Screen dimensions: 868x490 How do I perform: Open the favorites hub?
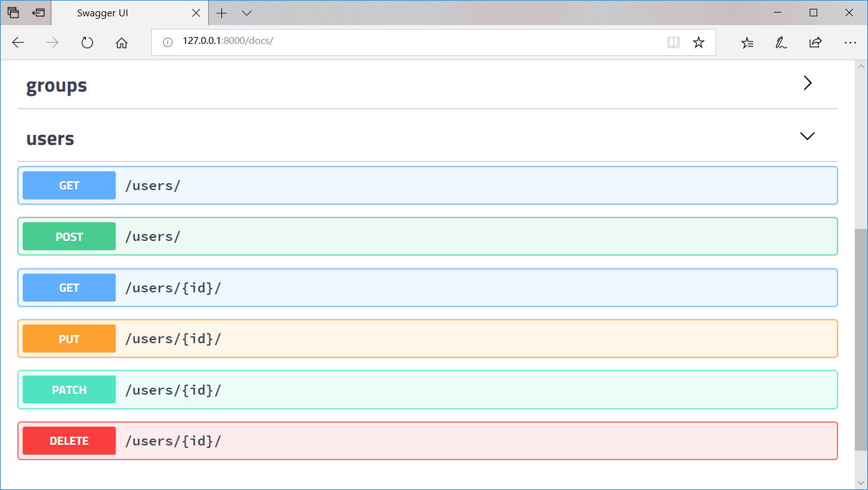click(x=747, y=43)
